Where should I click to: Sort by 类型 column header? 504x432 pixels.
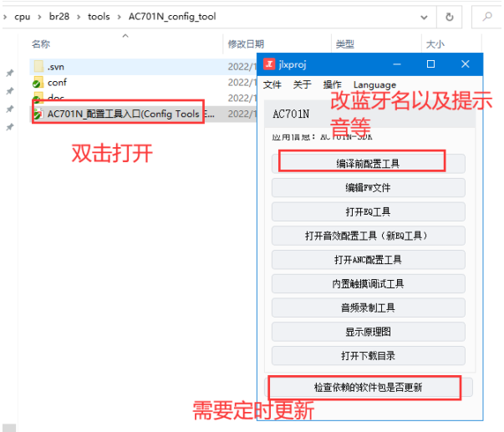pyautogui.click(x=345, y=44)
